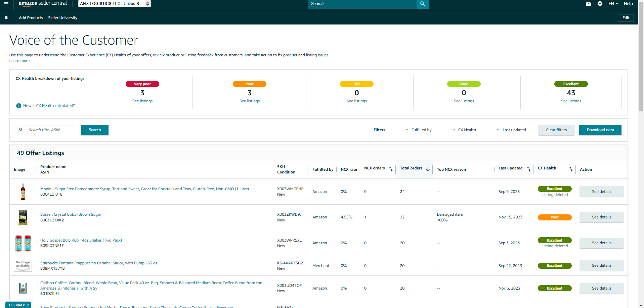
Task: Select the ASIN B0C3K3XXK2 text
Action: (x=52, y=220)
